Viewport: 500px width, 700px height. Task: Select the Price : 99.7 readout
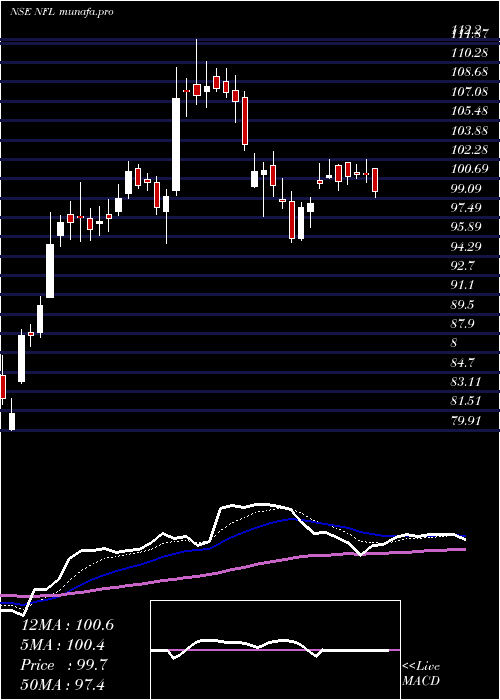click(63, 665)
